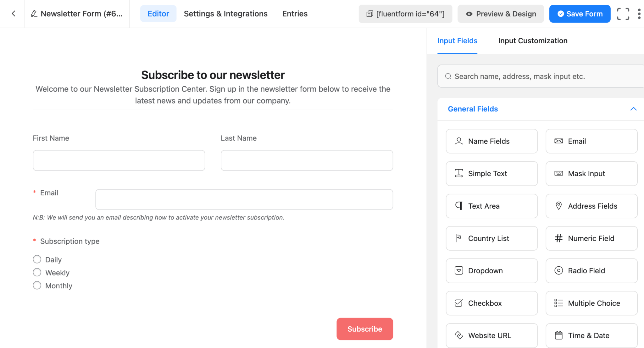Add a Name Fields element
644x348 pixels.
click(x=491, y=141)
